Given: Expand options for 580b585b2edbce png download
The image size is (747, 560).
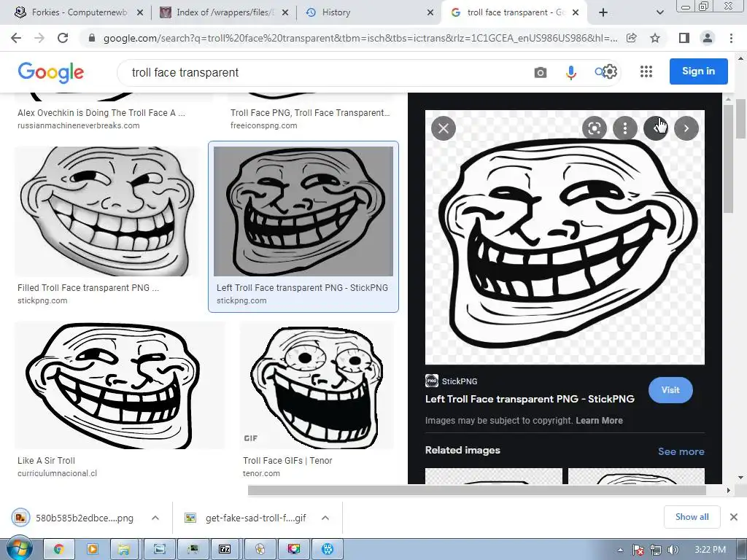Looking at the screenshot, I should pyautogui.click(x=155, y=518).
